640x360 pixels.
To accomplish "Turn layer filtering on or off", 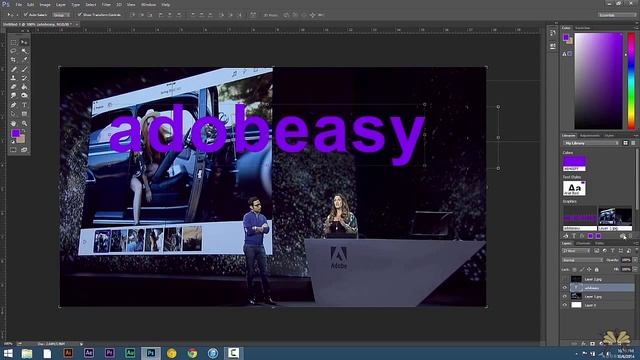I will [636, 251].
